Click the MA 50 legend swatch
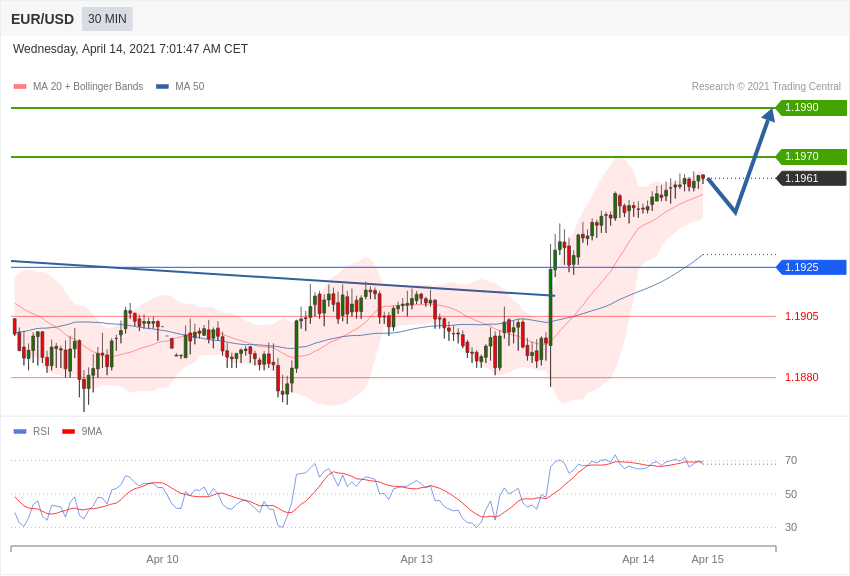850x576 pixels. click(x=163, y=87)
